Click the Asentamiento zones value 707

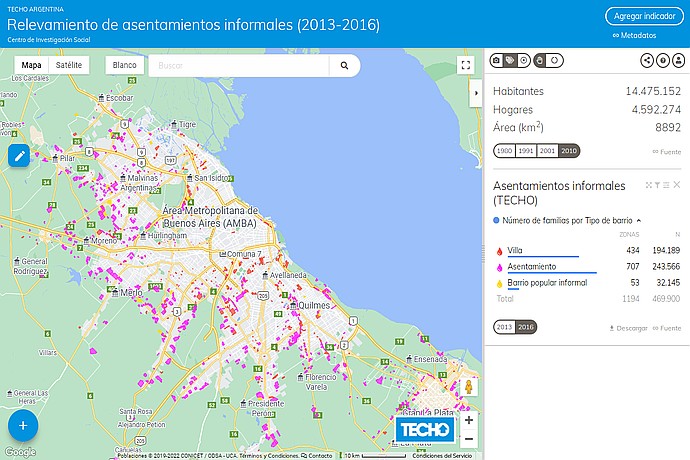coord(633,267)
